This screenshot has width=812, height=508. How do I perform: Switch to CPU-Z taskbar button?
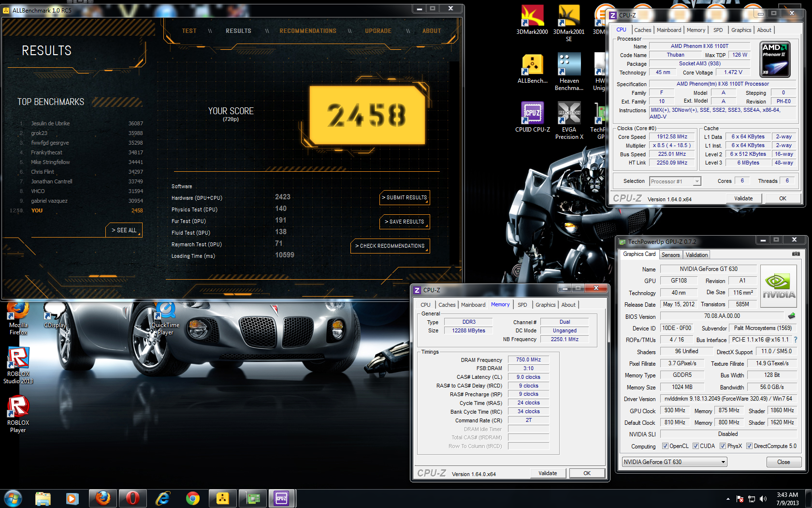[282, 498]
